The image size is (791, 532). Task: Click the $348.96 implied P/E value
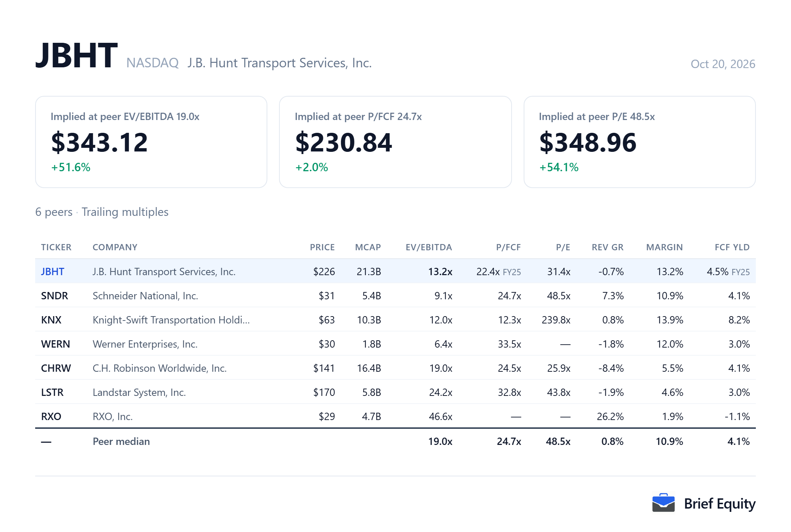click(588, 142)
